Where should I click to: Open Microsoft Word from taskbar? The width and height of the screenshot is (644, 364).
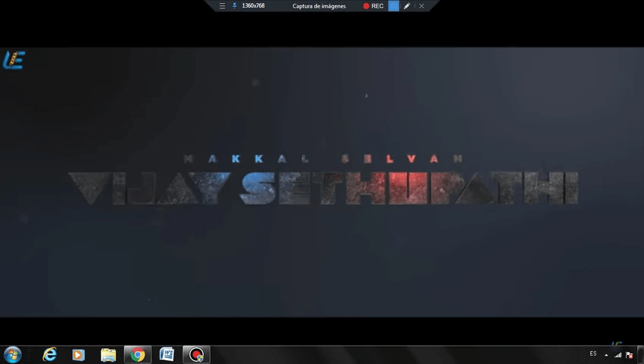(167, 355)
